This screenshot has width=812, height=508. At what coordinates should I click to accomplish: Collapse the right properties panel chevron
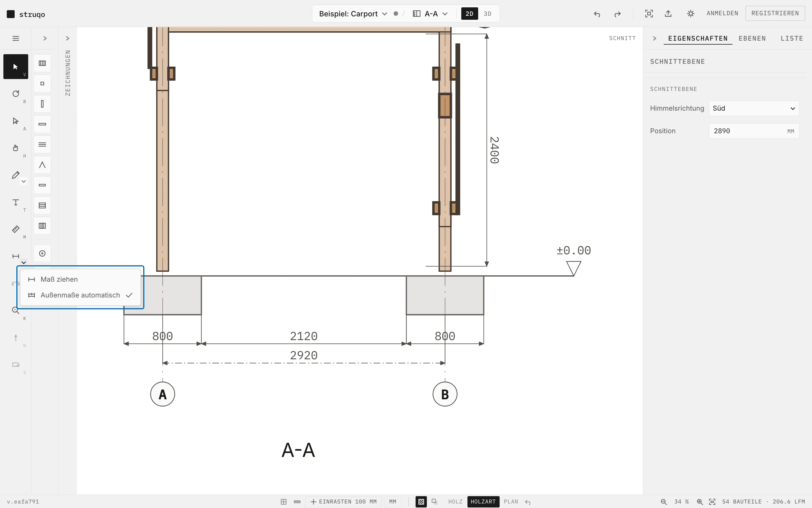tap(654, 38)
